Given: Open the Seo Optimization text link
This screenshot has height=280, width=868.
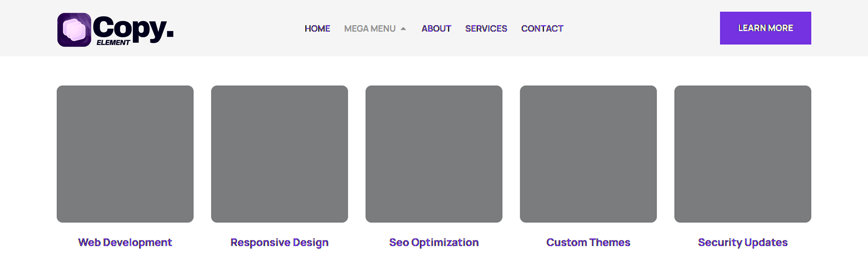Looking at the screenshot, I should (434, 242).
